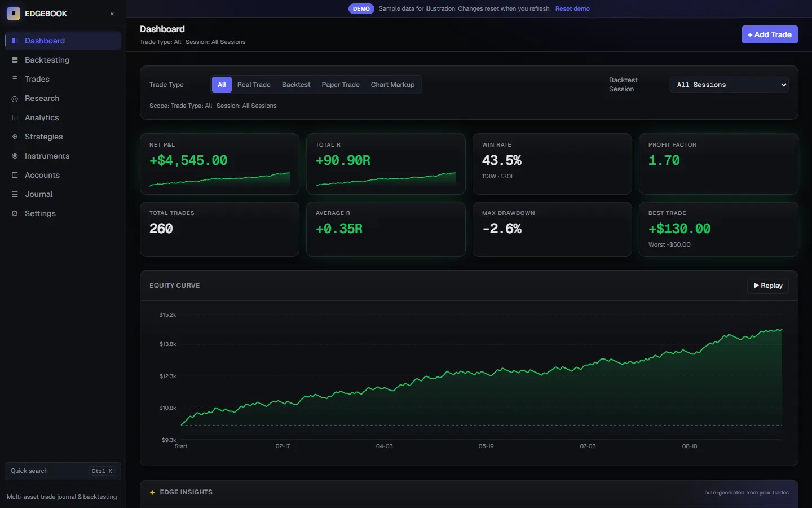This screenshot has height=508, width=812.
Task: Filter by Real Trade type
Action: [254, 85]
